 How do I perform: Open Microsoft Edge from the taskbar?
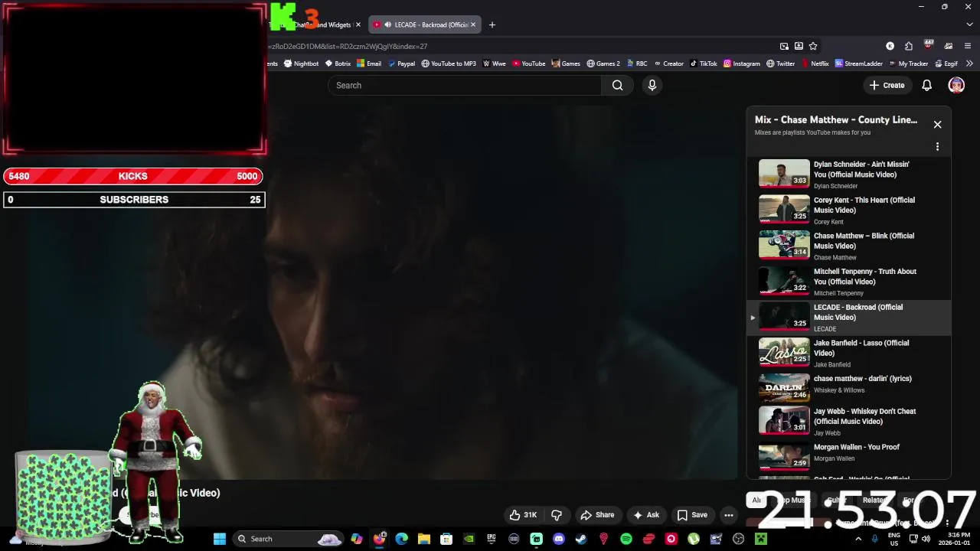point(401,539)
